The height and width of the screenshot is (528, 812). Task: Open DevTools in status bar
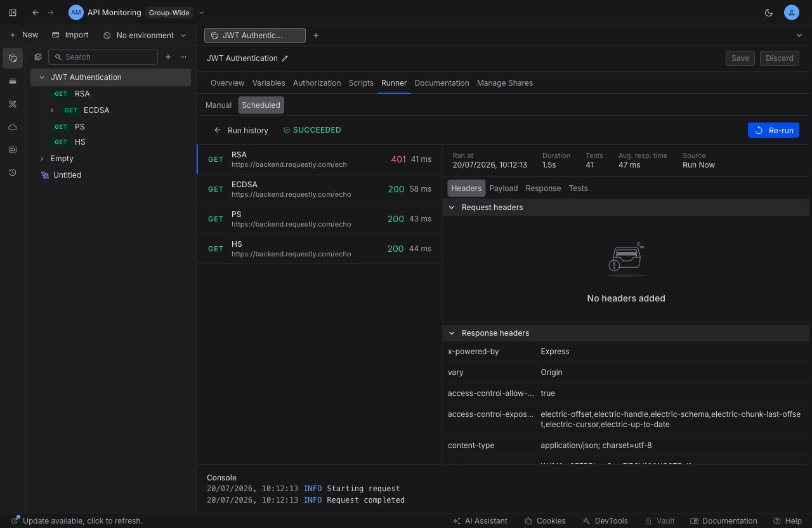coord(605,521)
